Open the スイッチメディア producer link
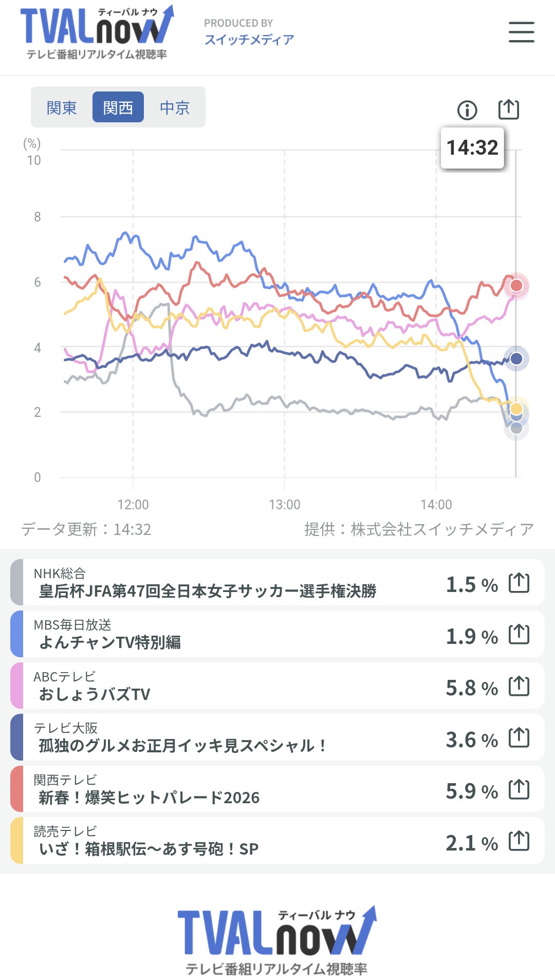The width and height of the screenshot is (555, 980). pos(249,40)
